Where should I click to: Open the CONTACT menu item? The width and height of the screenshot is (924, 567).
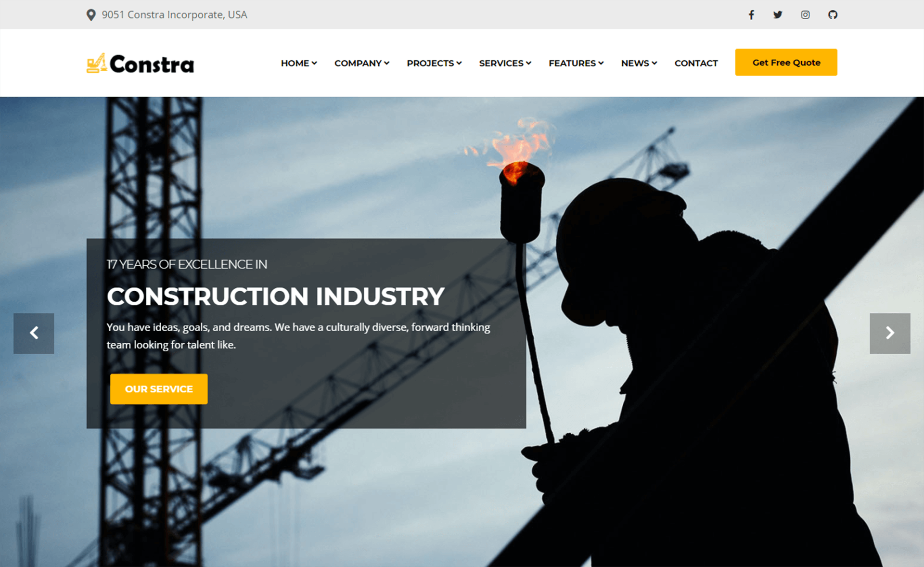696,63
